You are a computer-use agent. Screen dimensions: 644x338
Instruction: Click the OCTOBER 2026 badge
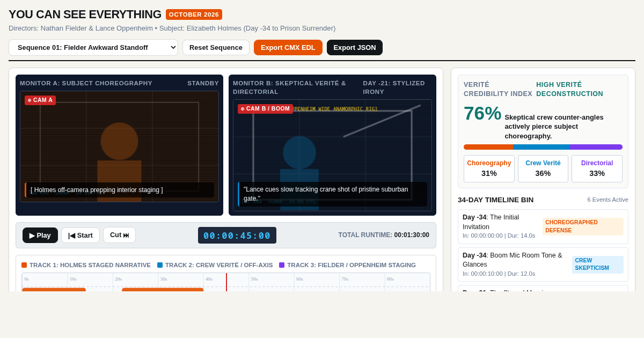pos(194,14)
